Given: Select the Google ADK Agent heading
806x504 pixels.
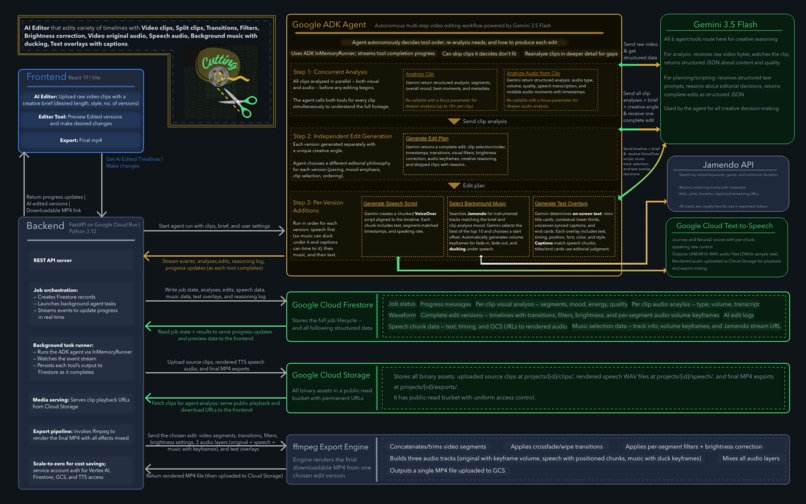Looking at the screenshot, I should (x=329, y=25).
